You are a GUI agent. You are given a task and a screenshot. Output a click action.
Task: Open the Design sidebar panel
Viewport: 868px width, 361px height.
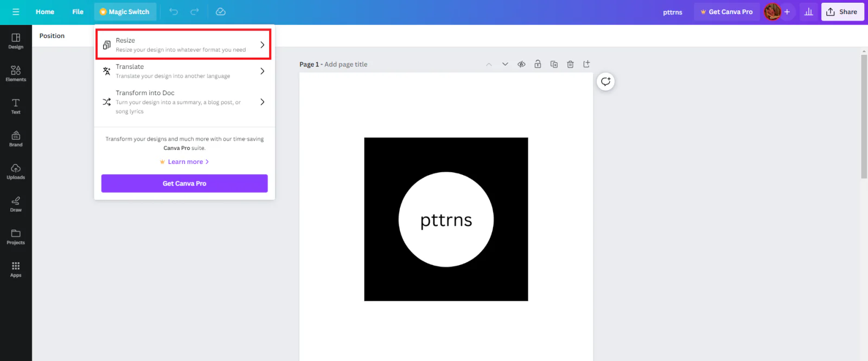(x=16, y=41)
